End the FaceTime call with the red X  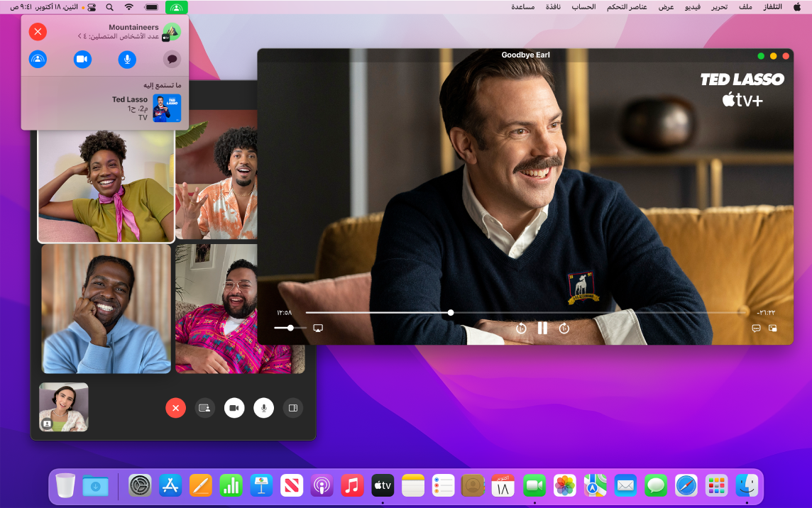point(175,408)
